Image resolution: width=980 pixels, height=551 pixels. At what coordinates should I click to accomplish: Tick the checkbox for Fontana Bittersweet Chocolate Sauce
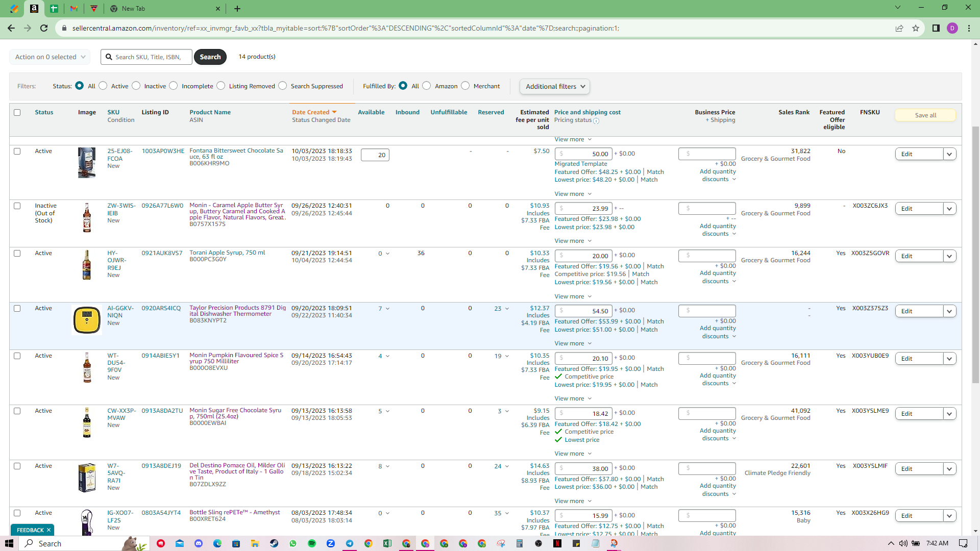coord(17,151)
